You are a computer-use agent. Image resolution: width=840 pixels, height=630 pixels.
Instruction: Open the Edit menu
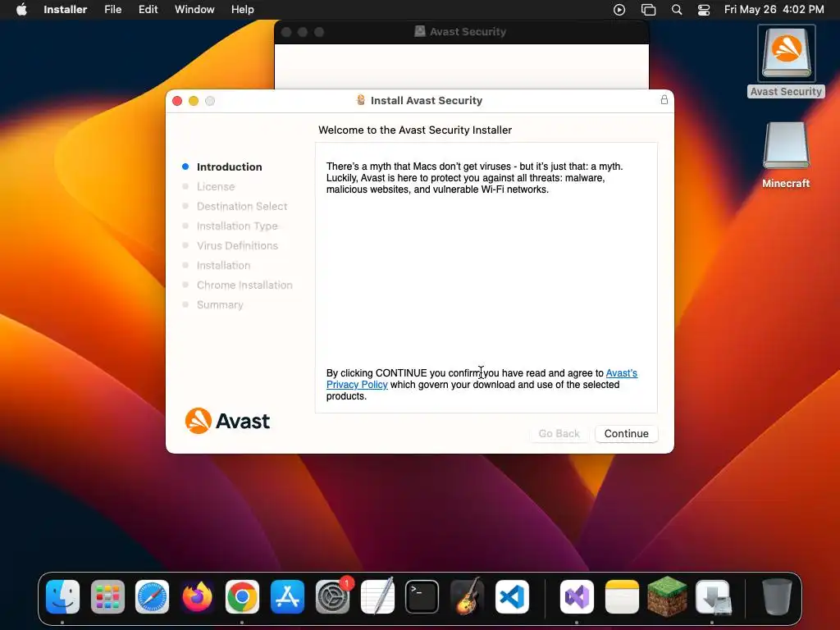coord(148,10)
